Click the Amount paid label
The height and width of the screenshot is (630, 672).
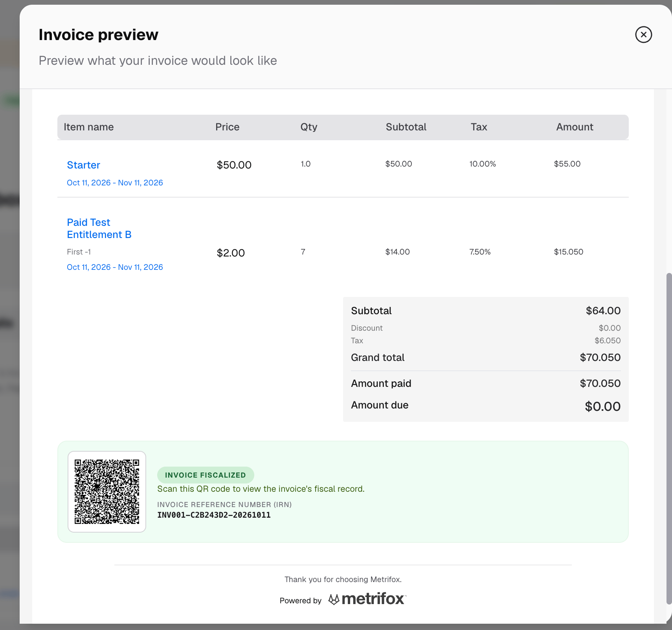pos(381,383)
